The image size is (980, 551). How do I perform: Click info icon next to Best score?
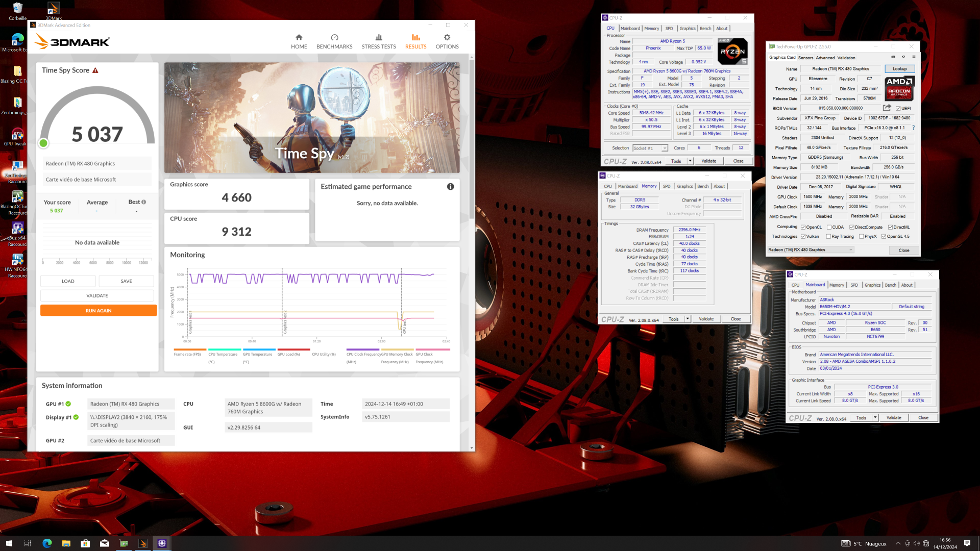(x=144, y=202)
